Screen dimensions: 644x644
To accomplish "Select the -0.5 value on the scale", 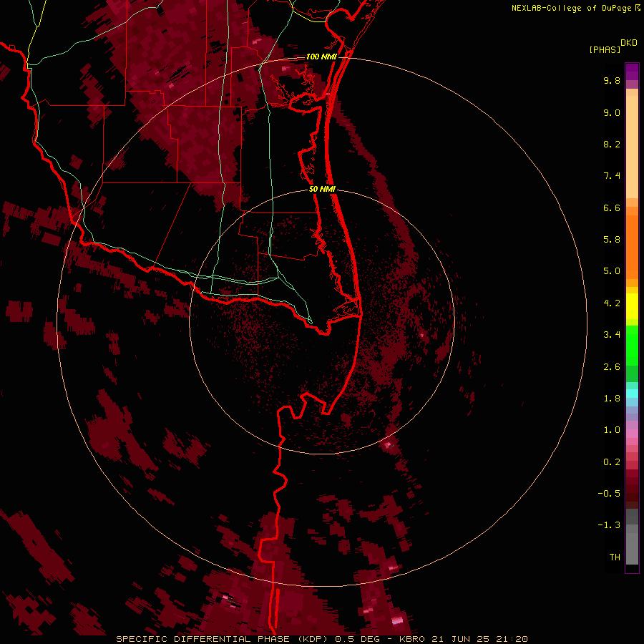I will click(609, 494).
